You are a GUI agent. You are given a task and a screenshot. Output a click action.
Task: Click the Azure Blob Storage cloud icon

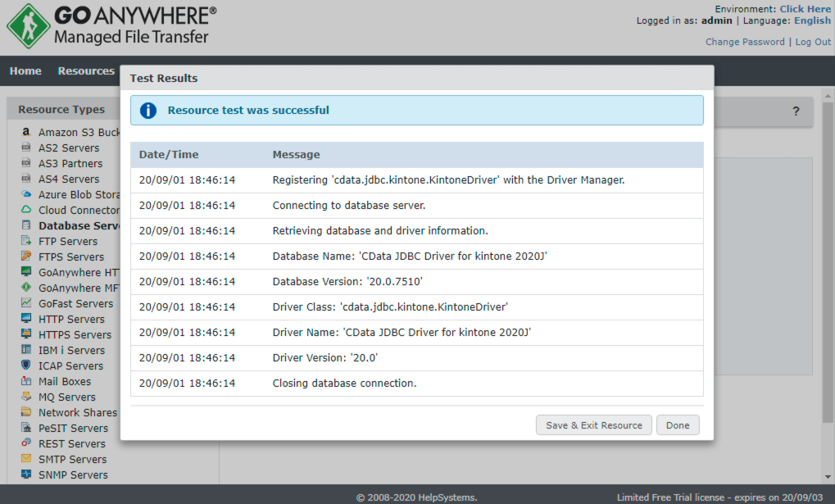pos(26,194)
